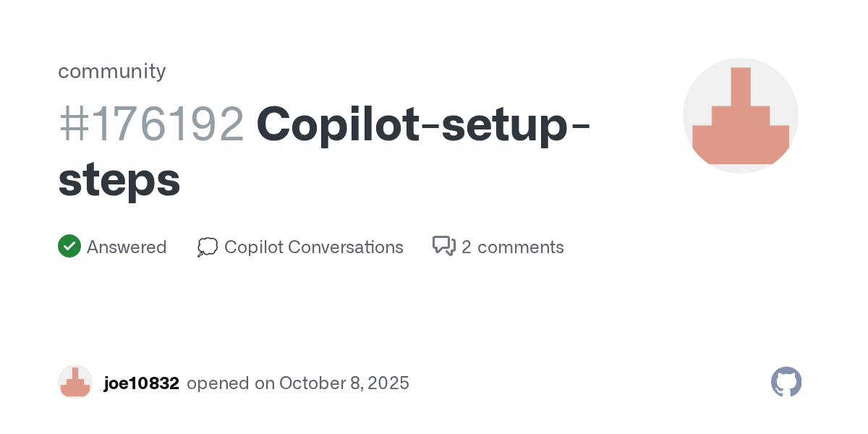Viewport: 868px width, 434px height.
Task: Open the "community" repository label
Action: click(x=112, y=71)
